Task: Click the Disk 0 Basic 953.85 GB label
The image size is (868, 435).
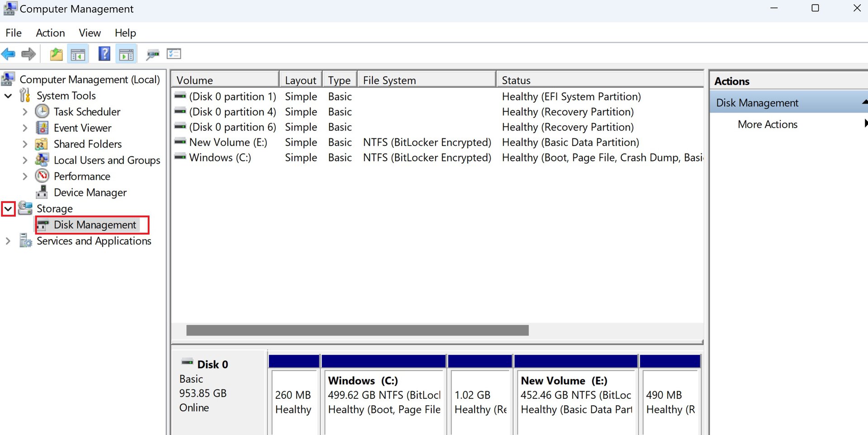Action: 219,392
